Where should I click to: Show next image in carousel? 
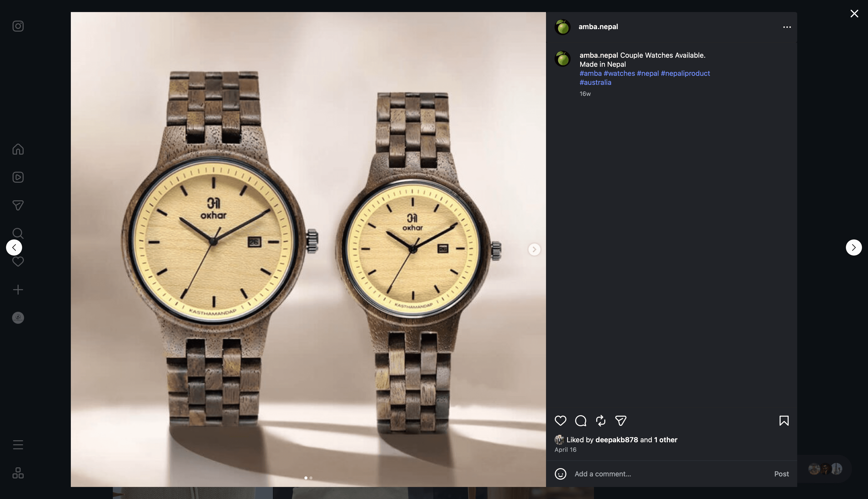(534, 249)
